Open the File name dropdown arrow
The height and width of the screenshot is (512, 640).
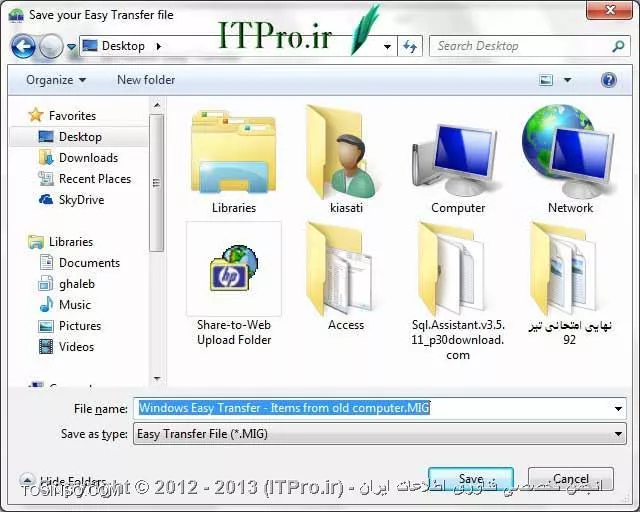tap(618, 408)
